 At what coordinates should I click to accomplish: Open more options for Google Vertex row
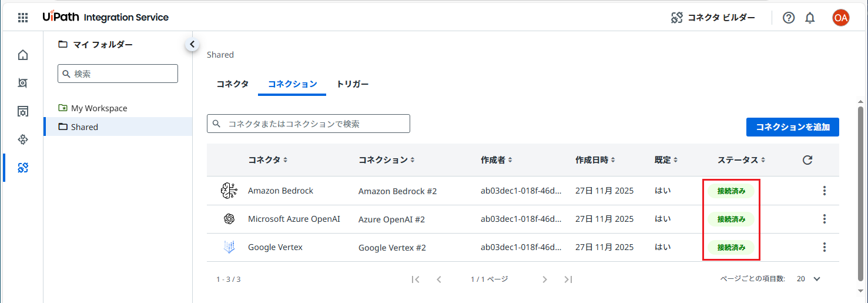(x=825, y=247)
